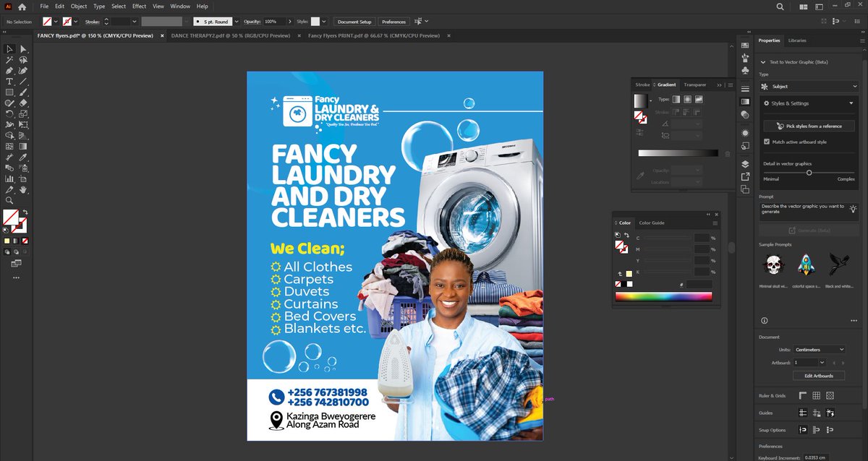Switch to the Libraries tab
868x461 pixels.
pyautogui.click(x=797, y=40)
